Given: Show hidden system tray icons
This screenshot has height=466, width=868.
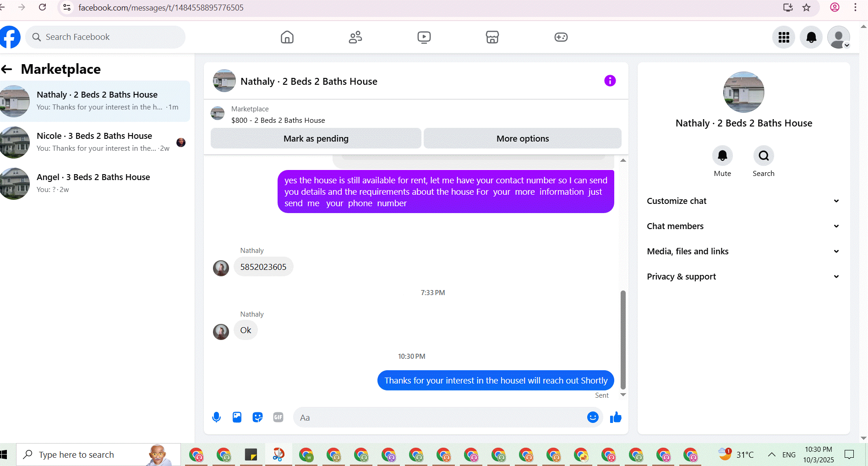Looking at the screenshot, I should [x=772, y=455].
